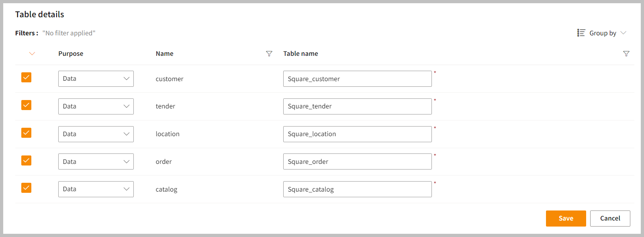Screen dimensions: 644x237
Task: Click the Square_catalog table name field
Action: pyautogui.click(x=357, y=189)
